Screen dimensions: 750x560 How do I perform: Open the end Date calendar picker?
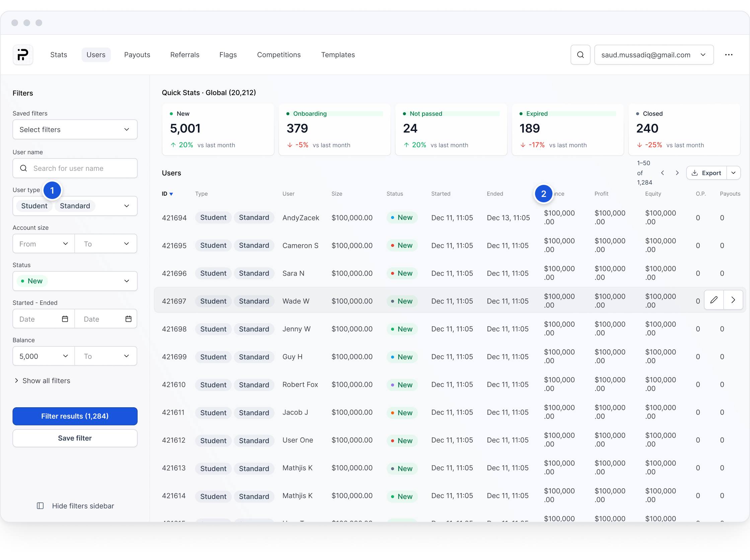(128, 319)
